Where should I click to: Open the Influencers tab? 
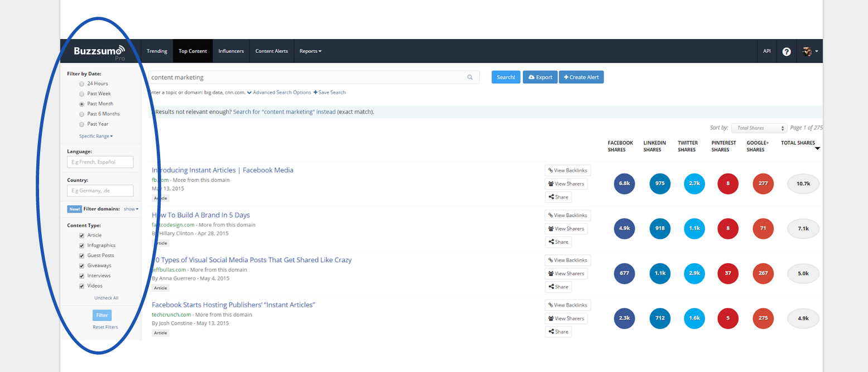tap(231, 51)
